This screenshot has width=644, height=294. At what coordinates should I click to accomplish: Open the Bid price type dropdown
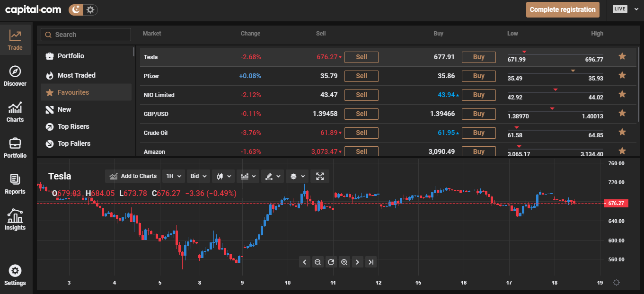pos(198,176)
